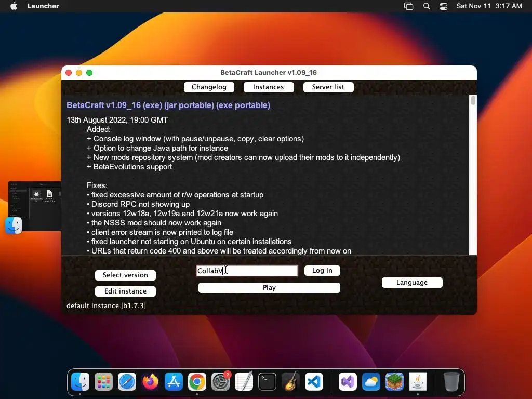This screenshot has height=399, width=532.
Task: Launch GarageBand from the dock
Action: (x=290, y=382)
